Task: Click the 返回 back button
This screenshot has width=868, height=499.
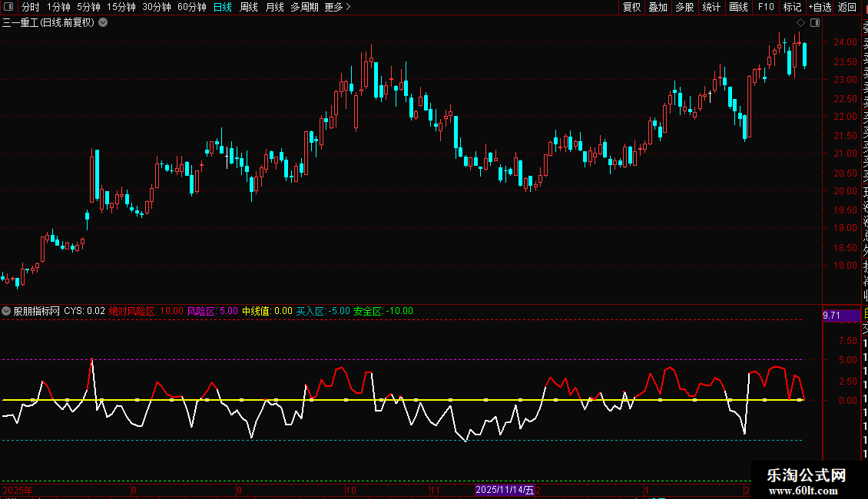Action: pos(847,7)
